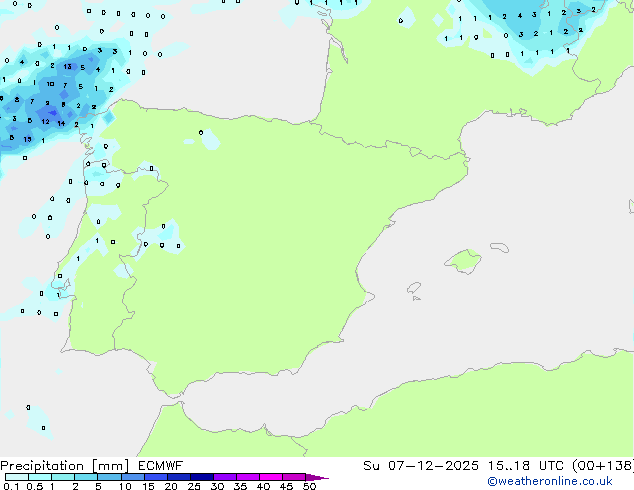Pick the 40–45 mm magenta legend box
This screenshot has width=634, height=490.
[271, 477]
